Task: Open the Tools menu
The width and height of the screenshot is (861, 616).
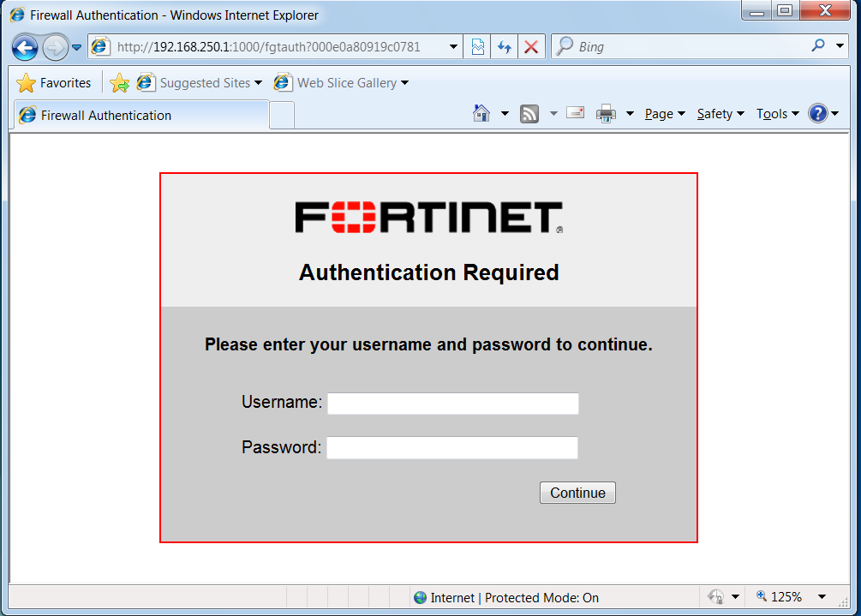Action: point(778,114)
